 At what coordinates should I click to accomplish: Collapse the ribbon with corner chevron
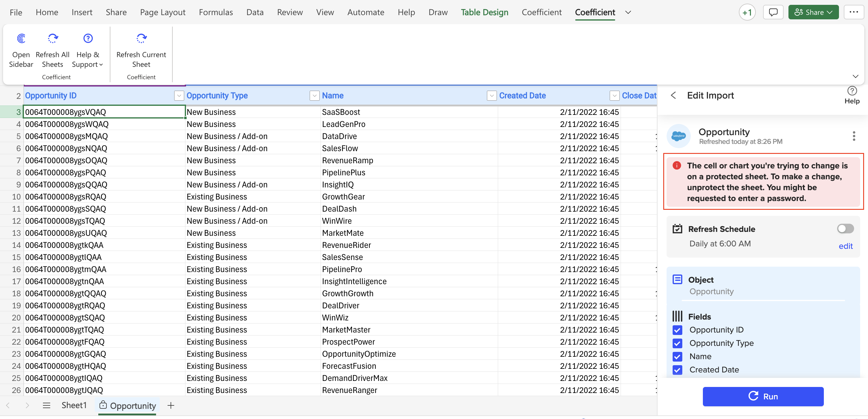click(855, 76)
